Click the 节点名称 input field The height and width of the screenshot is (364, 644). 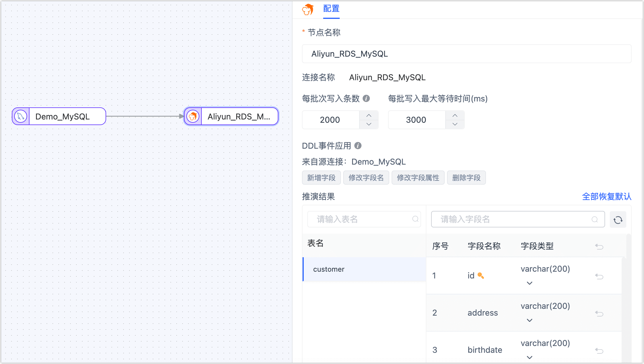(466, 54)
